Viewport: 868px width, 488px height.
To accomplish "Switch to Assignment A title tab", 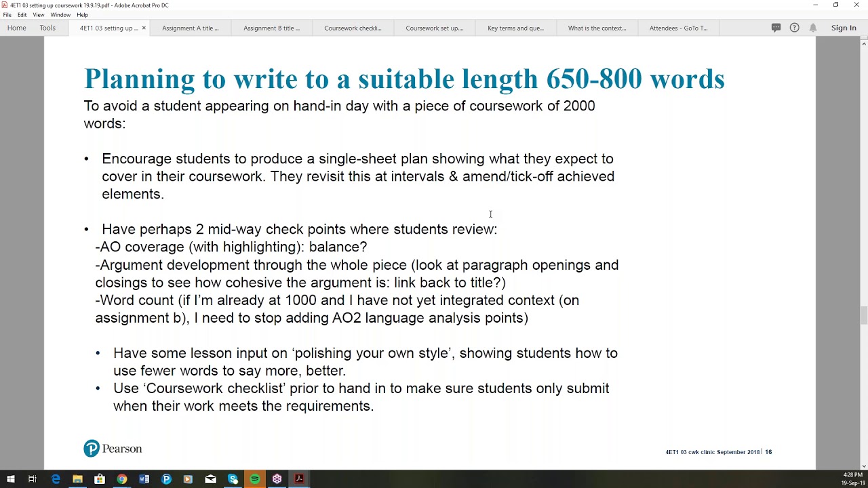I will click(190, 28).
